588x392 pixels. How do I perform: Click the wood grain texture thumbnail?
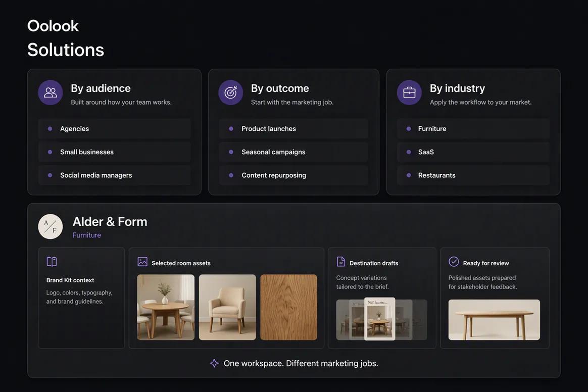289,307
